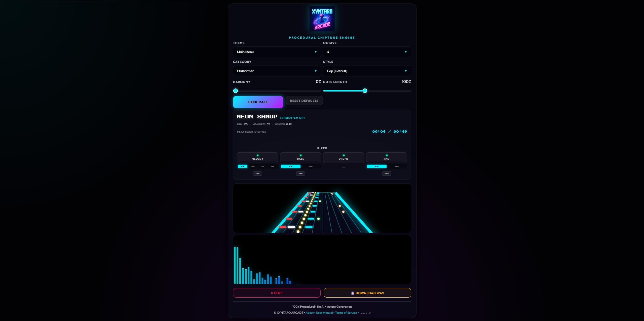
Task: Expand the Style dropdown Pop (Default)
Action: click(x=367, y=71)
